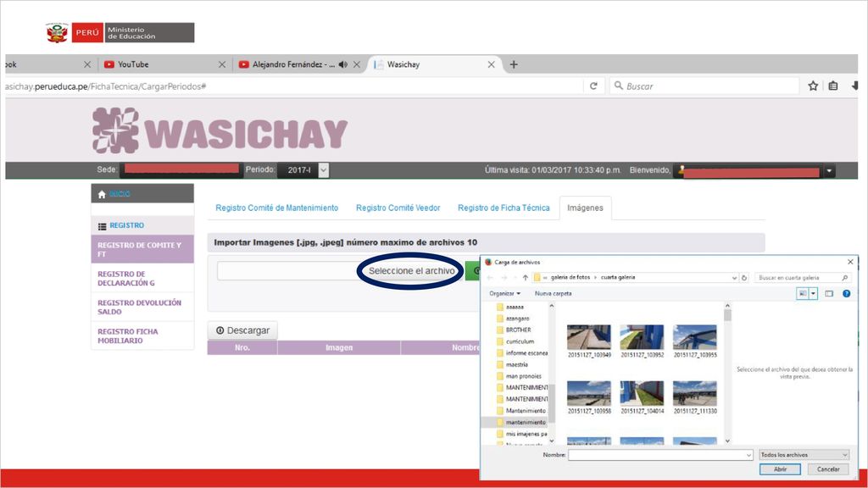
Task: Close the YouTube browser tab
Action: click(x=222, y=64)
